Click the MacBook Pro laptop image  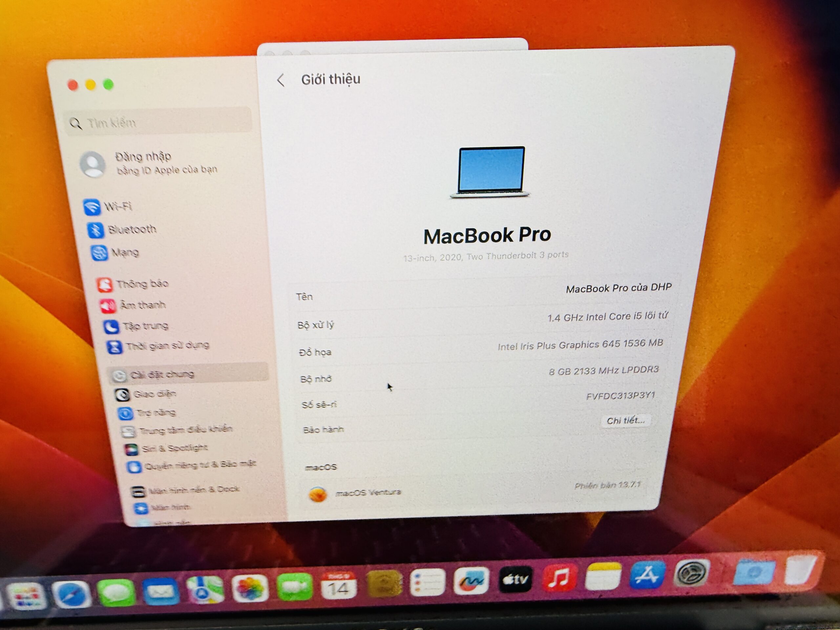490,172
